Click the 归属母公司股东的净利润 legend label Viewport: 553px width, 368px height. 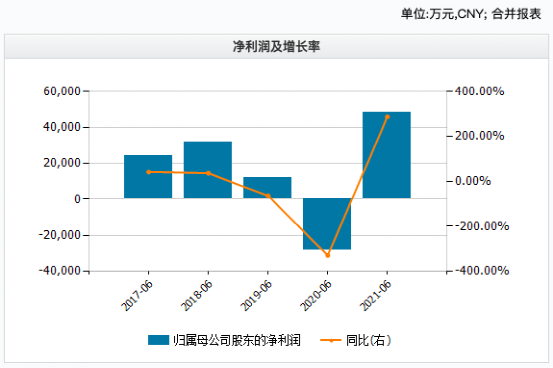tap(237, 340)
